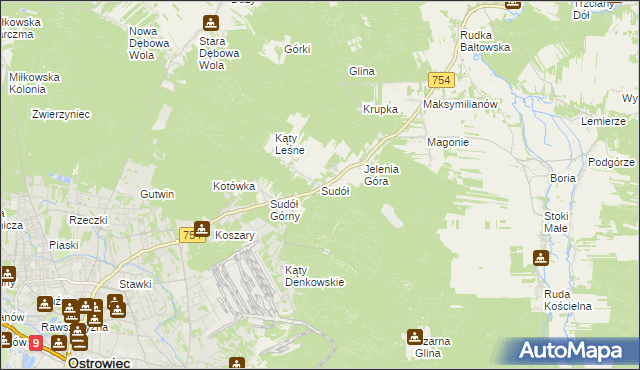Click the Gutwin label

click(157, 194)
